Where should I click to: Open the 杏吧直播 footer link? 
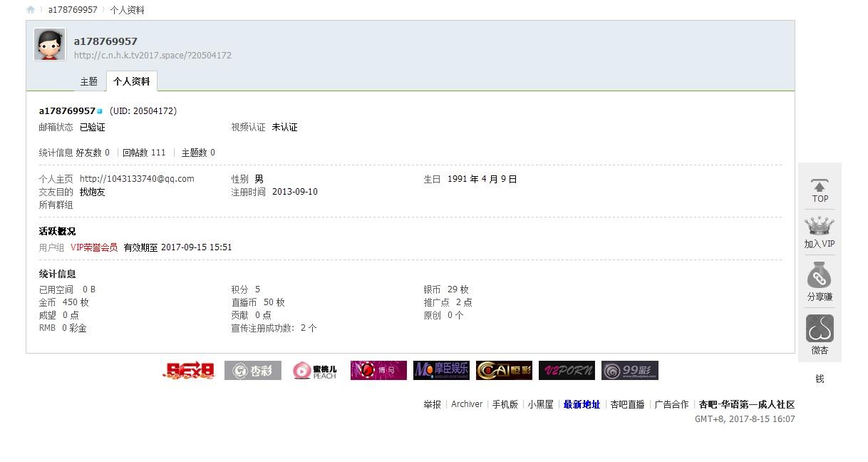point(627,404)
